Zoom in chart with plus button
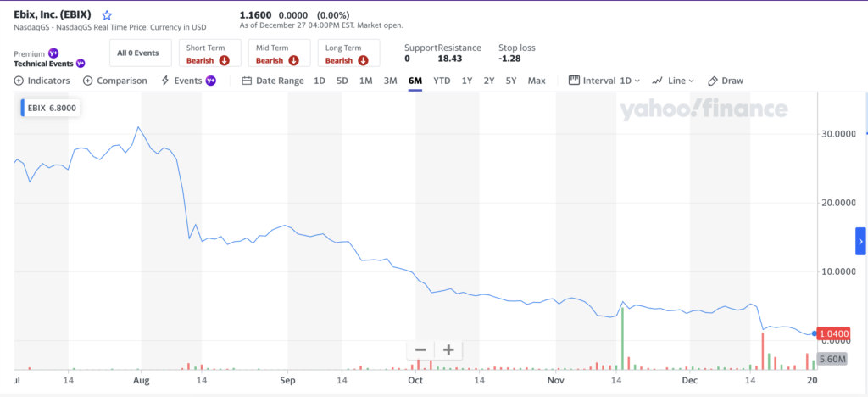 point(448,350)
